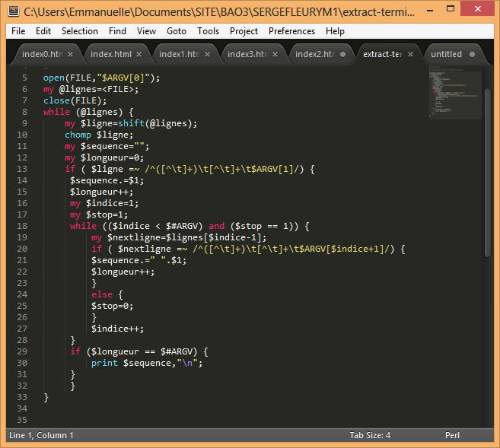Click 'shift' function on line 9
The image size is (500, 448).
pos(131,123)
